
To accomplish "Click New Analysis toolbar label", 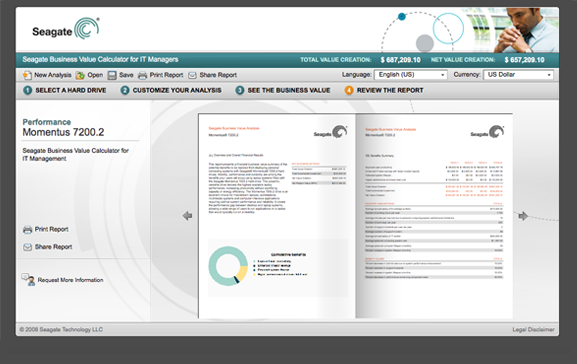I will (x=53, y=75).
